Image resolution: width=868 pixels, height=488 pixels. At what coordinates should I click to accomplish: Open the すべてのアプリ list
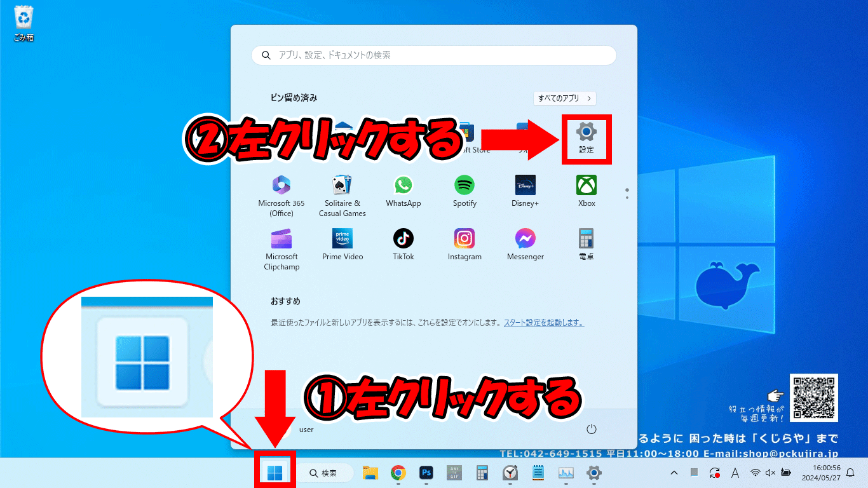564,98
